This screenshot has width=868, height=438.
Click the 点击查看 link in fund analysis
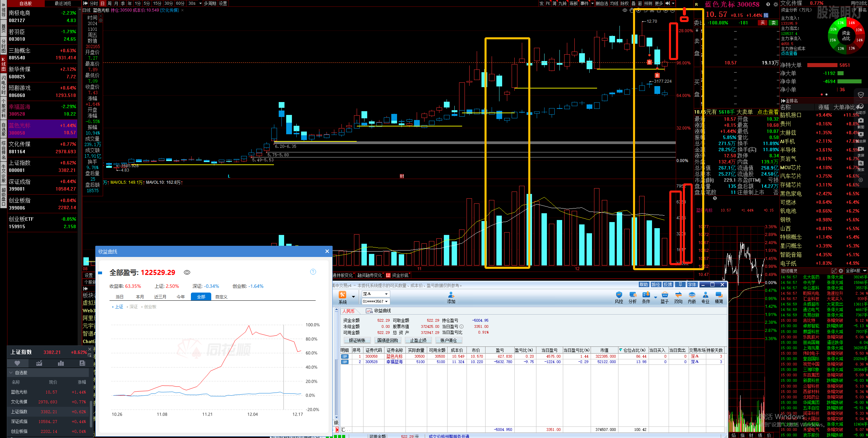pos(789,54)
